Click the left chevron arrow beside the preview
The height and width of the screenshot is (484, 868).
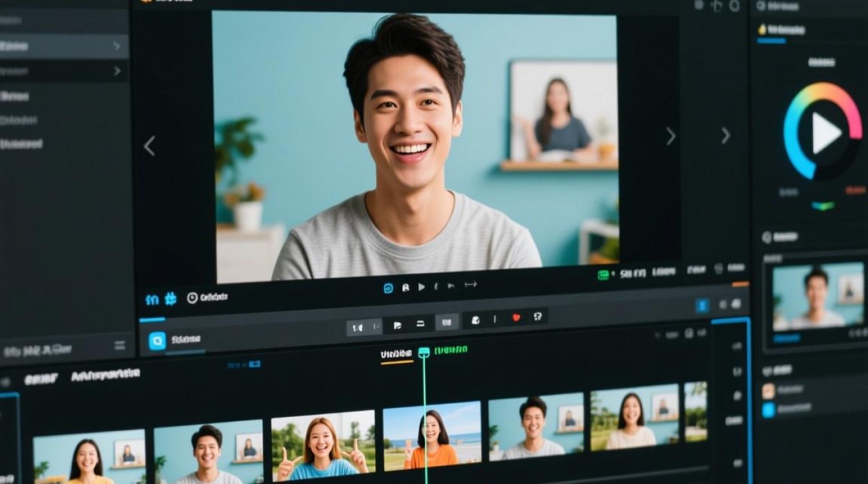tap(149, 146)
